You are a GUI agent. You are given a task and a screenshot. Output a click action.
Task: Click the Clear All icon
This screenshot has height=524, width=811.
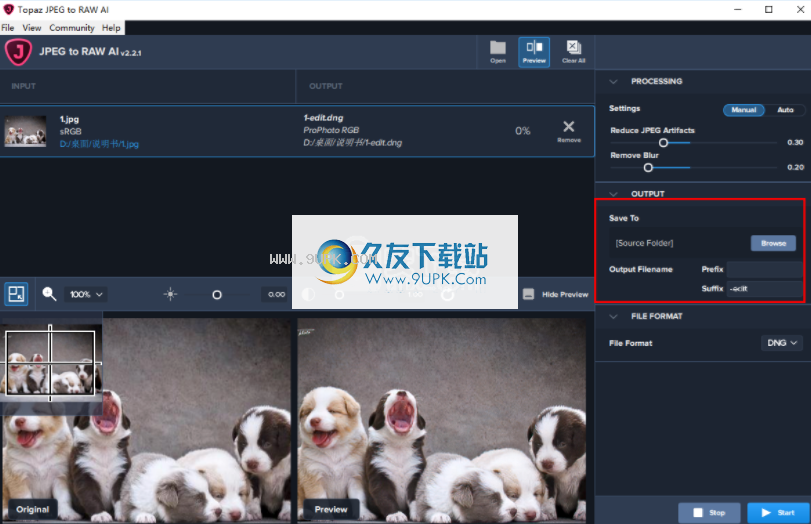(573, 52)
